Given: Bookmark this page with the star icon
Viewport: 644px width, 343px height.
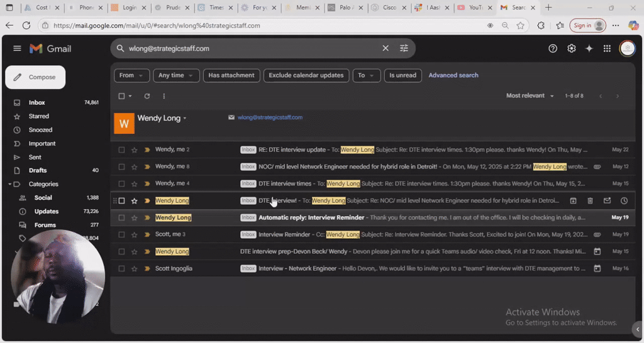Looking at the screenshot, I should coord(520,25).
